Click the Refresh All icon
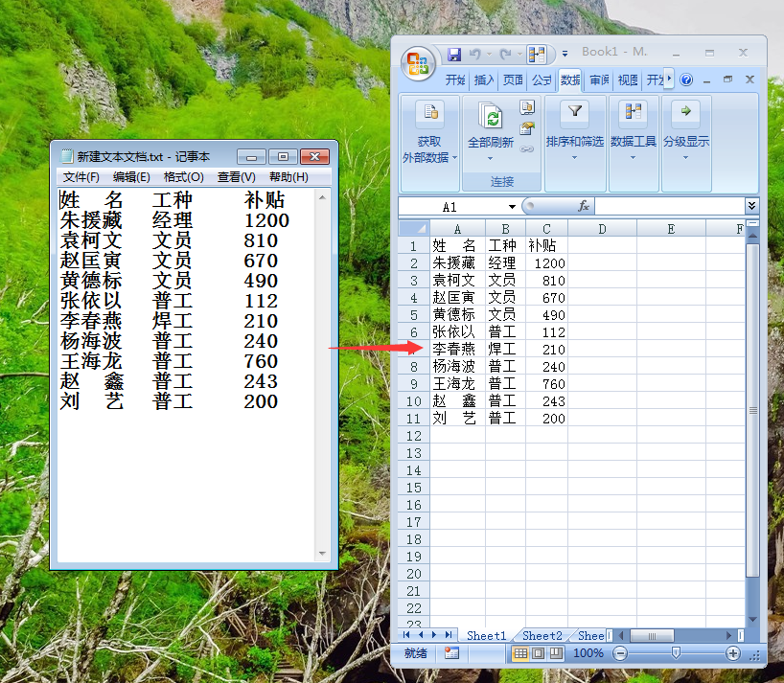Image resolution: width=784 pixels, height=683 pixels. 490,115
